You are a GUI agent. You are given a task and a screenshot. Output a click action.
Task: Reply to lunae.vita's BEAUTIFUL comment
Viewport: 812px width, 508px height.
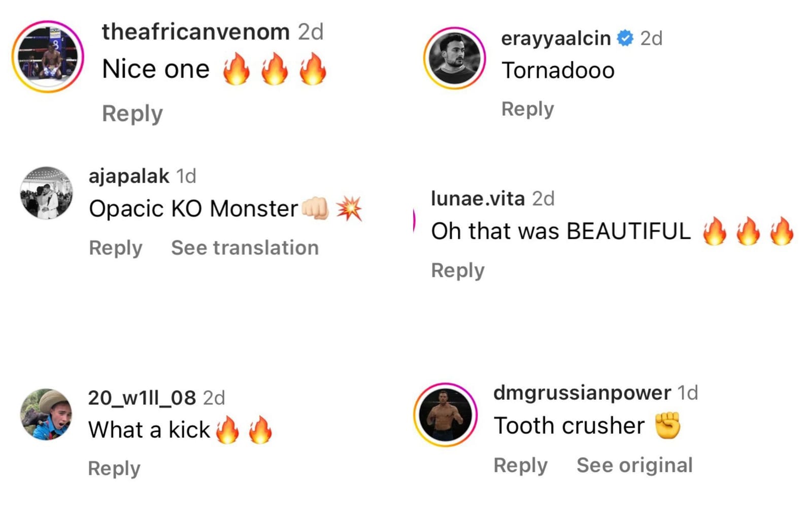pyautogui.click(x=457, y=270)
